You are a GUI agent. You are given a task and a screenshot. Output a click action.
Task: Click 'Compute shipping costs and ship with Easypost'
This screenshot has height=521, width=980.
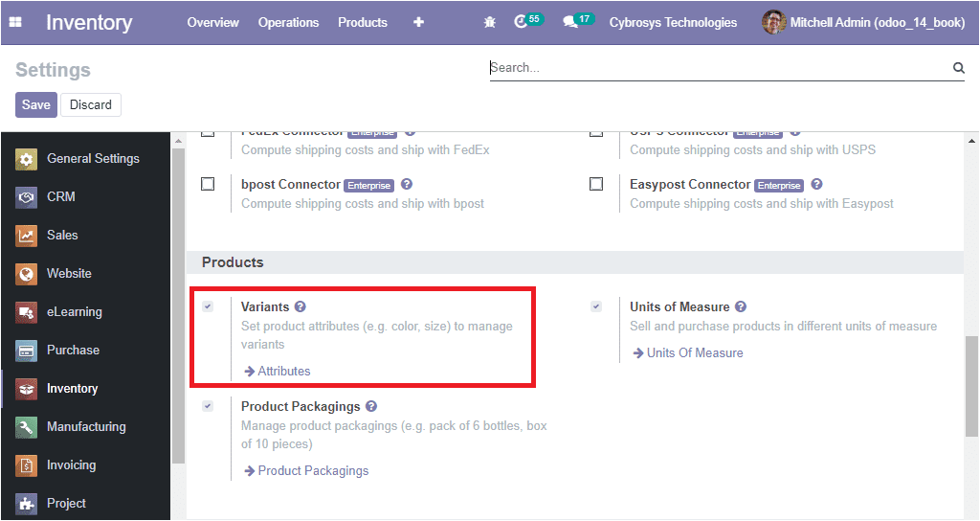click(761, 204)
